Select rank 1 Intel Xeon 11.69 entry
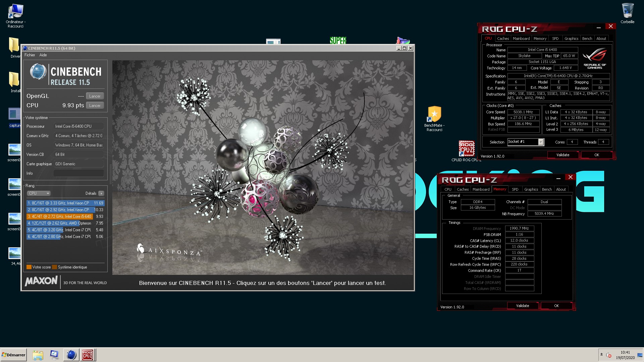 click(x=65, y=203)
